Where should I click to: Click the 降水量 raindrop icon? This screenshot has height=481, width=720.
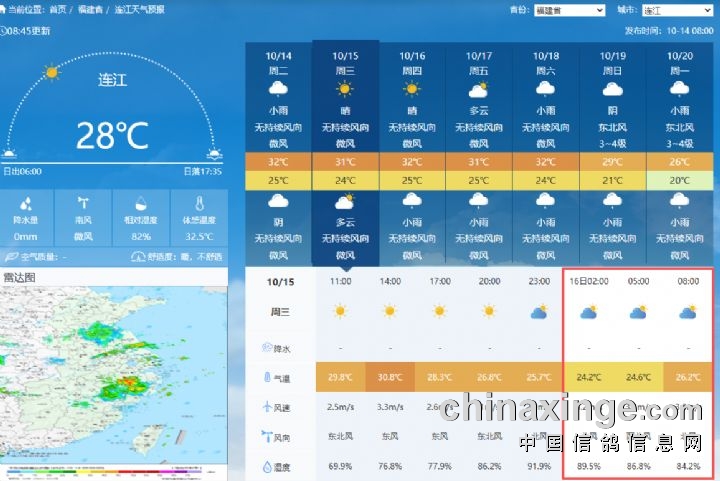click(26, 202)
